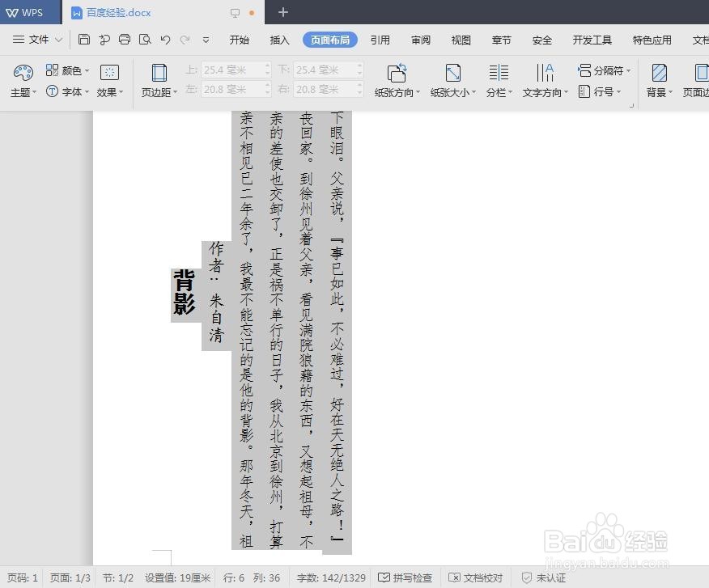The width and height of the screenshot is (709, 588).
Task: Click the Undo icon
Action: 165,40
